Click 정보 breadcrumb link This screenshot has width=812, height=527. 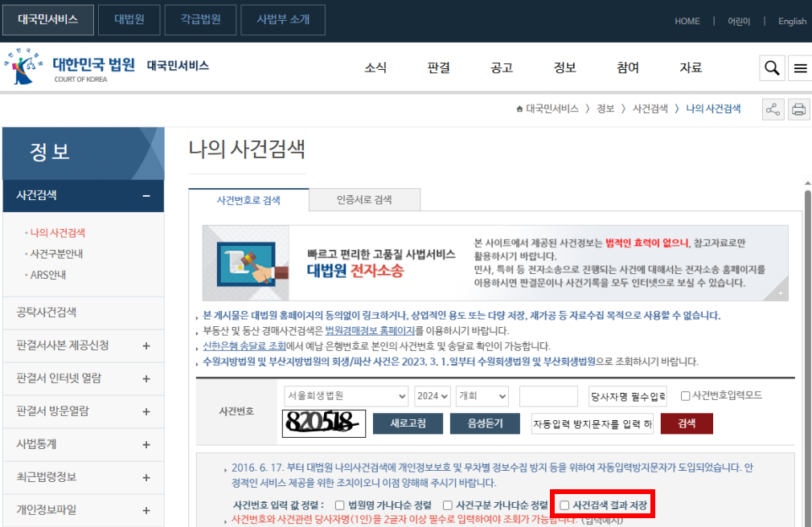pyautogui.click(x=605, y=108)
